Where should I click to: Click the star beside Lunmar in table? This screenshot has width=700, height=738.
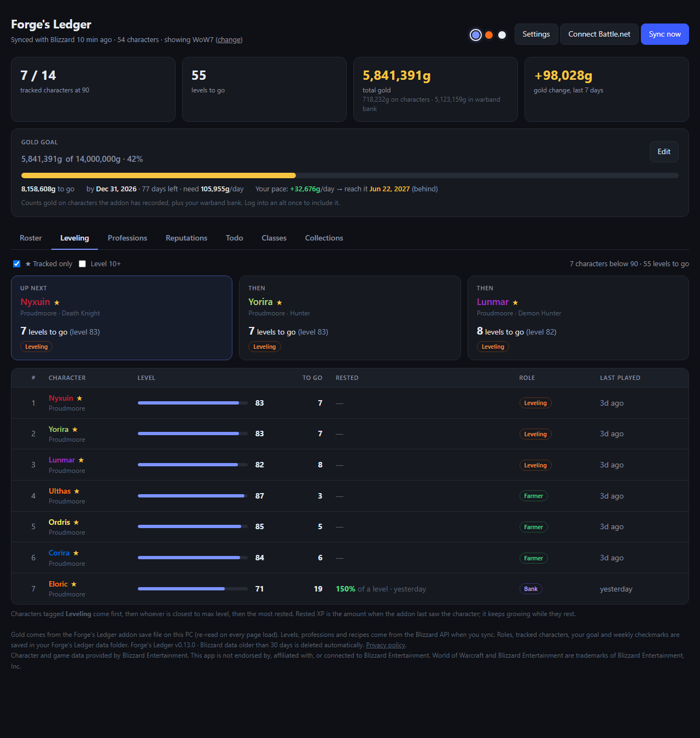tap(81, 460)
